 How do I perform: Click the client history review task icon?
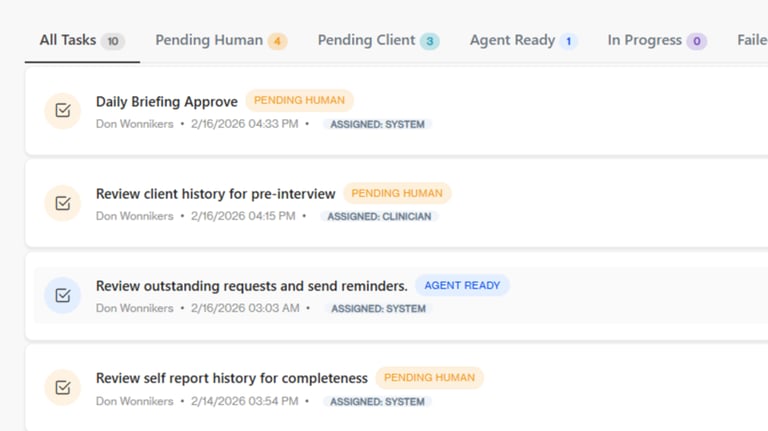tap(63, 203)
